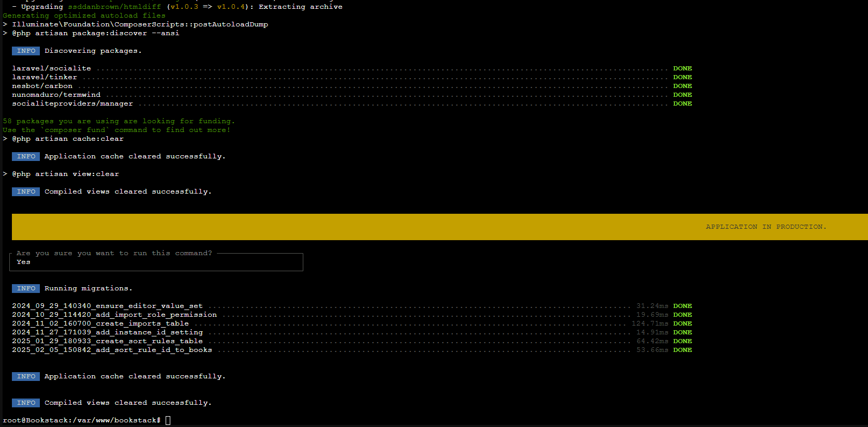Click the INFO badge next to first Compiled views message
The image size is (868, 427).
click(26, 192)
